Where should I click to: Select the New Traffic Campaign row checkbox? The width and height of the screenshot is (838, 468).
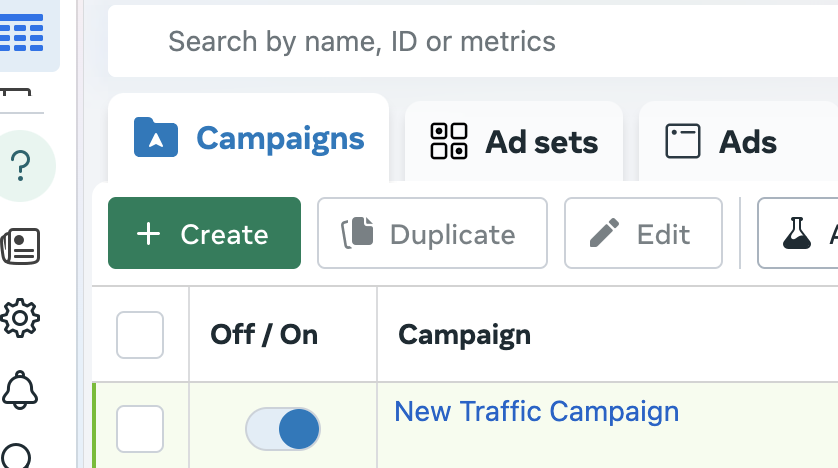click(140, 429)
